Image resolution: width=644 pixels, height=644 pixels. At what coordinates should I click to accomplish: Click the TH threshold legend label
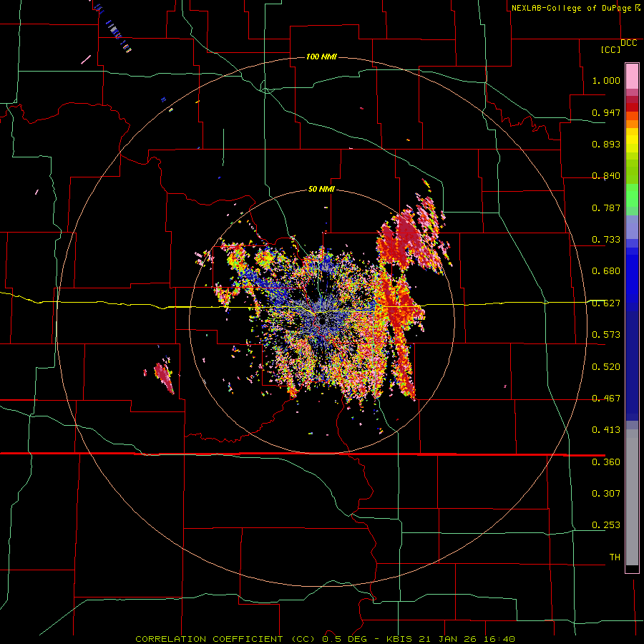(615, 557)
